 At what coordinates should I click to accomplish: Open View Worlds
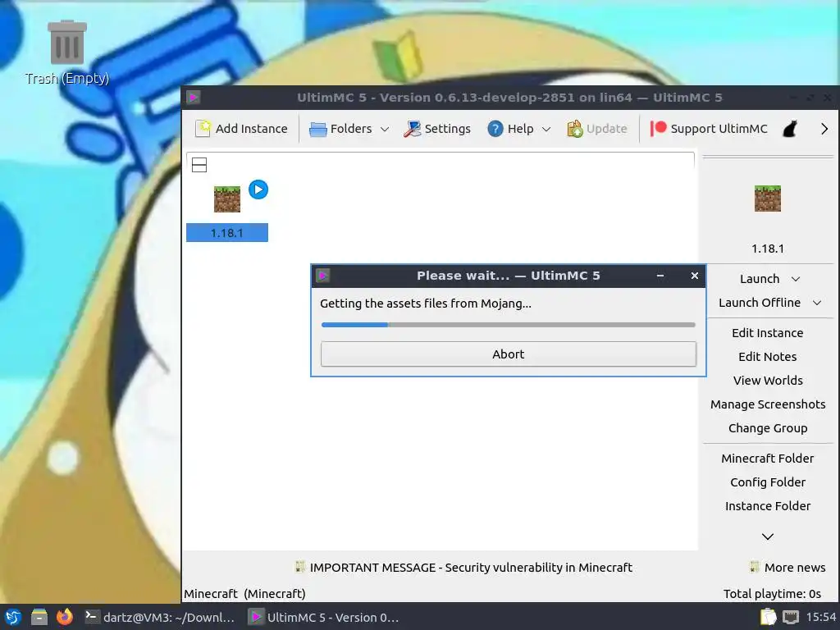768,381
